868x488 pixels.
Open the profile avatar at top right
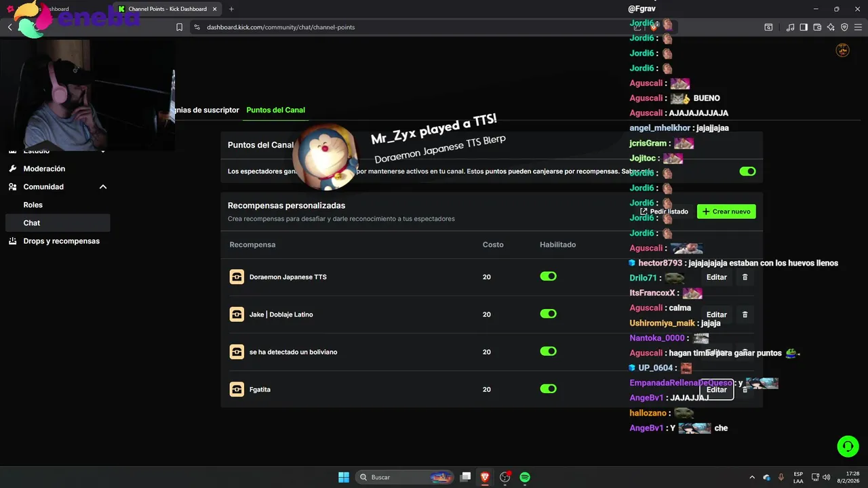843,50
